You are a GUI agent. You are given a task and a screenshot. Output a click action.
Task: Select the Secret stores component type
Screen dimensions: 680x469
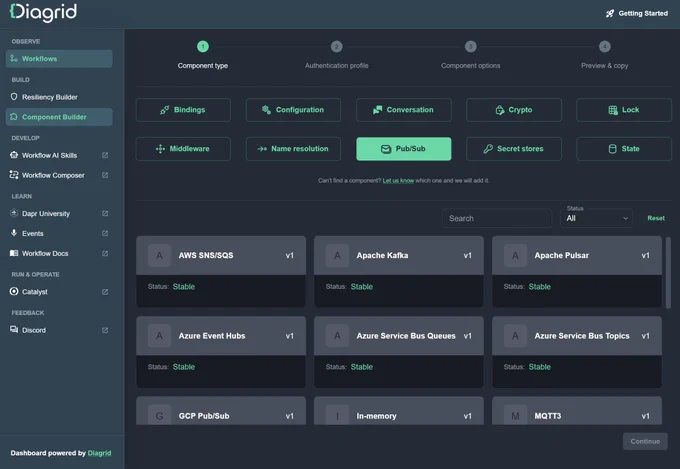pos(513,149)
